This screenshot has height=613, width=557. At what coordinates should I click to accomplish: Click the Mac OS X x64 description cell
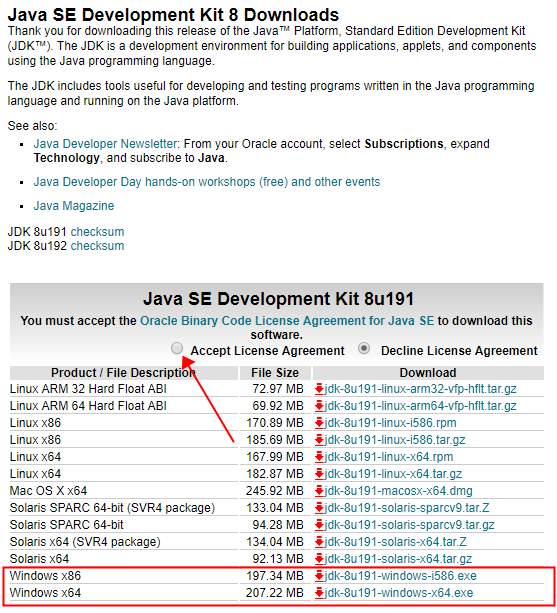pyautogui.click(x=124, y=491)
